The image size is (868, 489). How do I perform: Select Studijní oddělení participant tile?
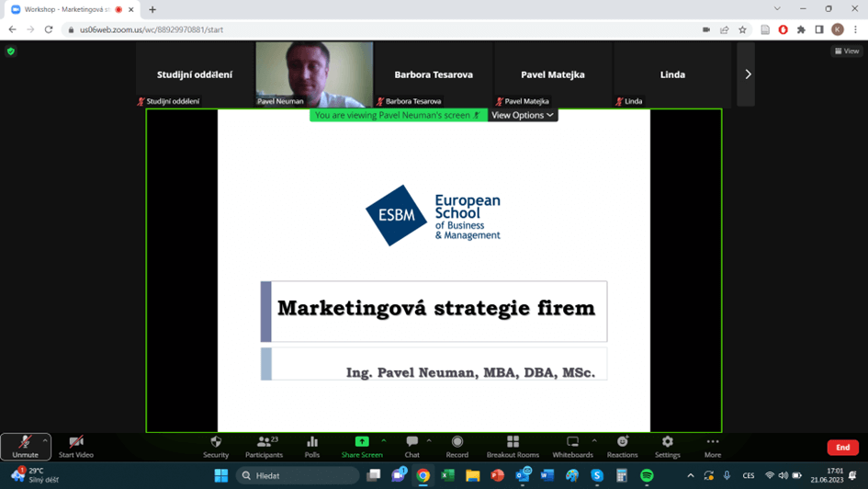coord(195,74)
